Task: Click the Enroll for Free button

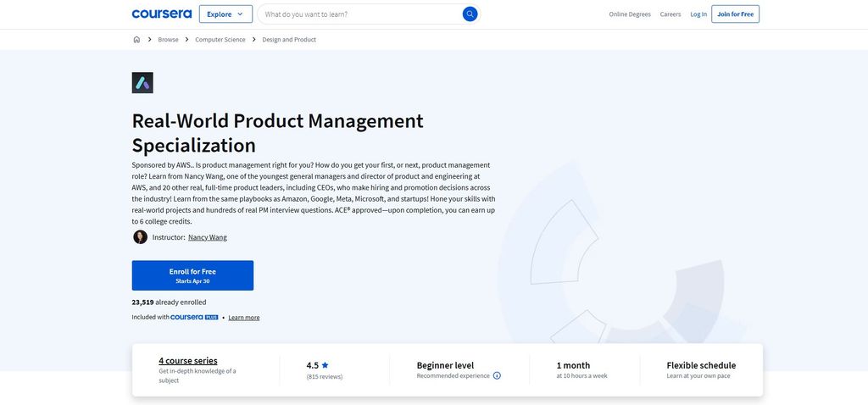Action: click(192, 275)
